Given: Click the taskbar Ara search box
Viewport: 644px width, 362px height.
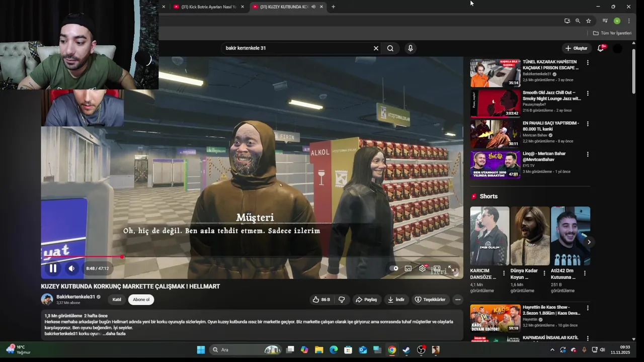Looking at the screenshot, I should point(246,350).
